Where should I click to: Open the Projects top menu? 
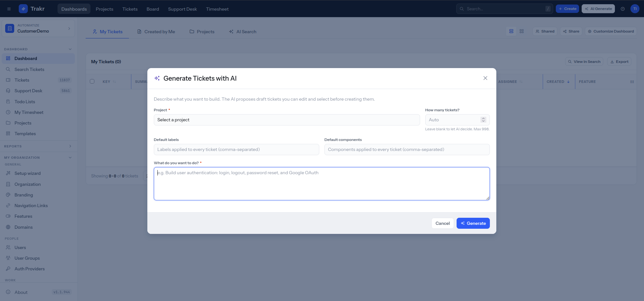tap(104, 9)
